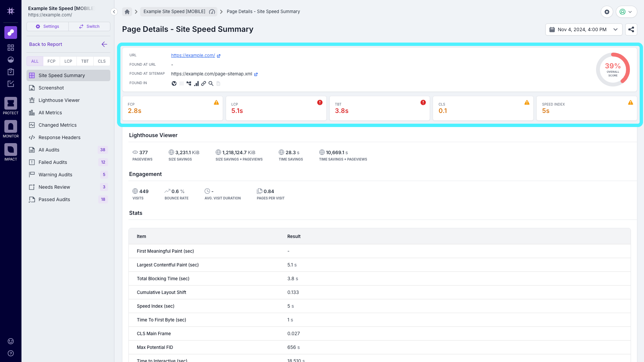The height and width of the screenshot is (362, 644).
Task: Open Response Headers view
Action: [x=68, y=137]
